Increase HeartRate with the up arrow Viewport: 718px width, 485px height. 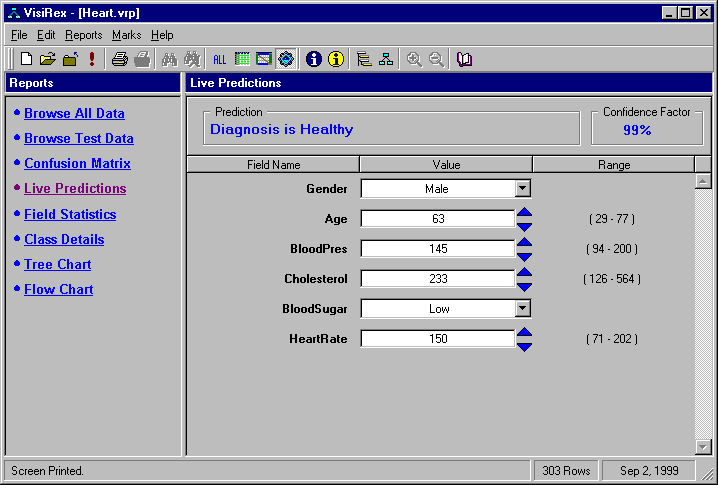(x=524, y=332)
